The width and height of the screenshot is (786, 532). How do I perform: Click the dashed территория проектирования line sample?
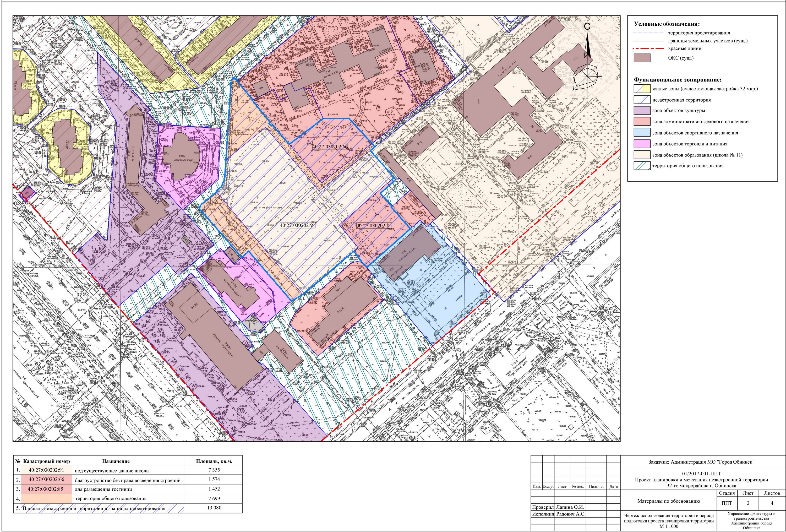pos(648,33)
